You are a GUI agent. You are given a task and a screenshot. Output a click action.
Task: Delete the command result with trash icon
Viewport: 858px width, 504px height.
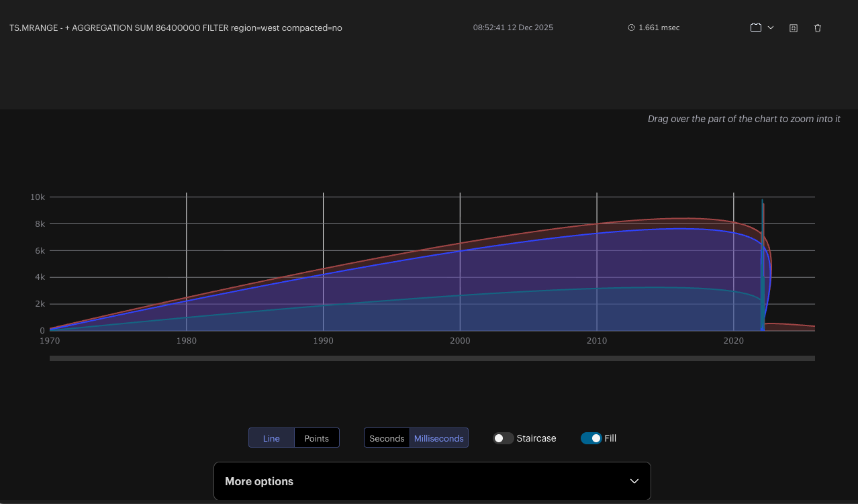[818, 28]
